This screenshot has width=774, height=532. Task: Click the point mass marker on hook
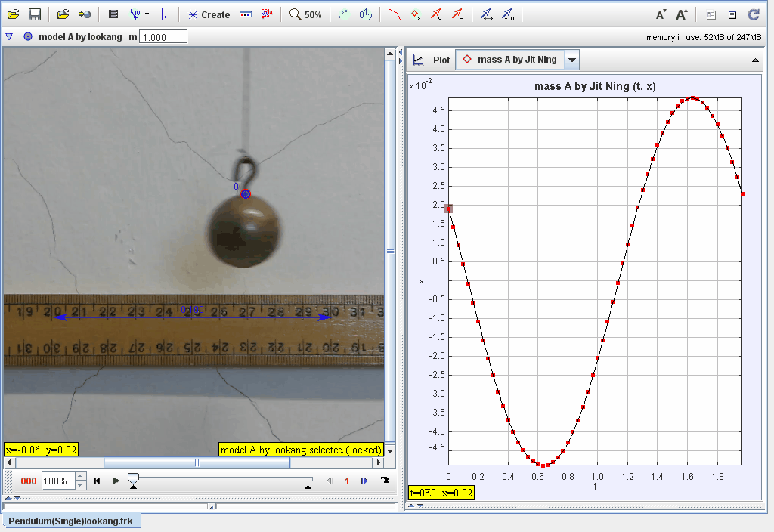tap(246, 194)
